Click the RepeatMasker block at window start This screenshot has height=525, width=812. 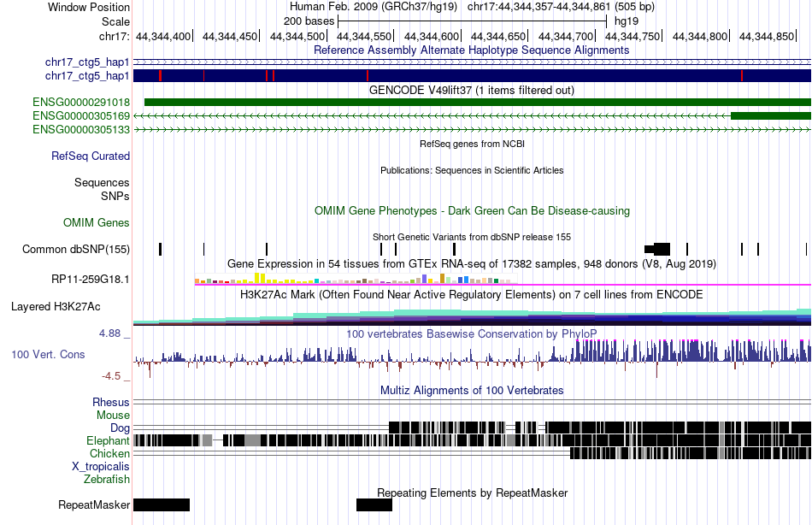click(x=162, y=504)
